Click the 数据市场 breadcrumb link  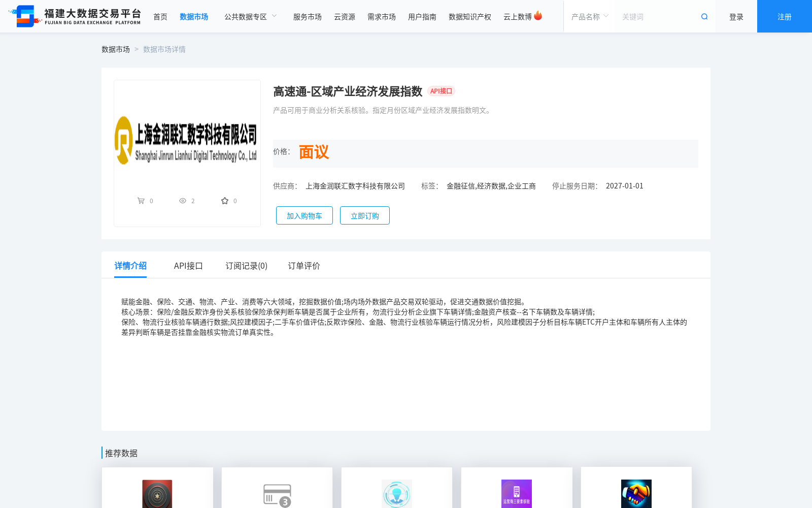116,49
